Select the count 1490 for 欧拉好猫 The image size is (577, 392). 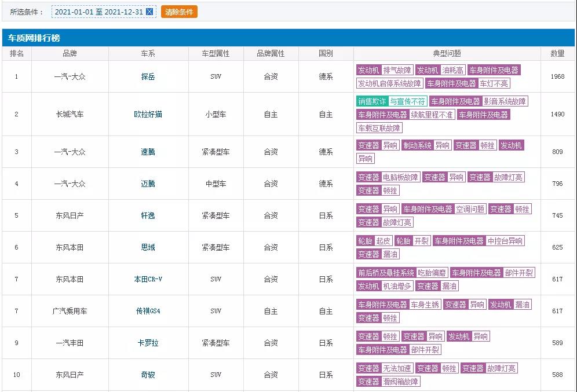click(x=557, y=114)
